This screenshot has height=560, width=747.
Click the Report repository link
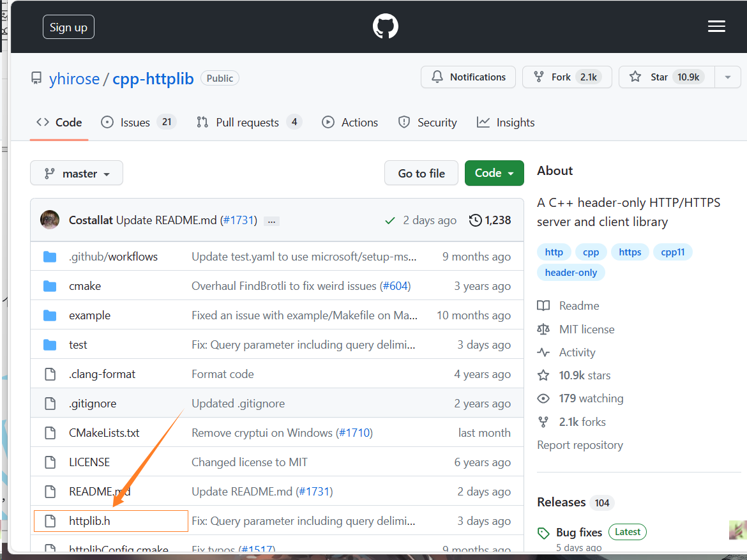coord(580,445)
